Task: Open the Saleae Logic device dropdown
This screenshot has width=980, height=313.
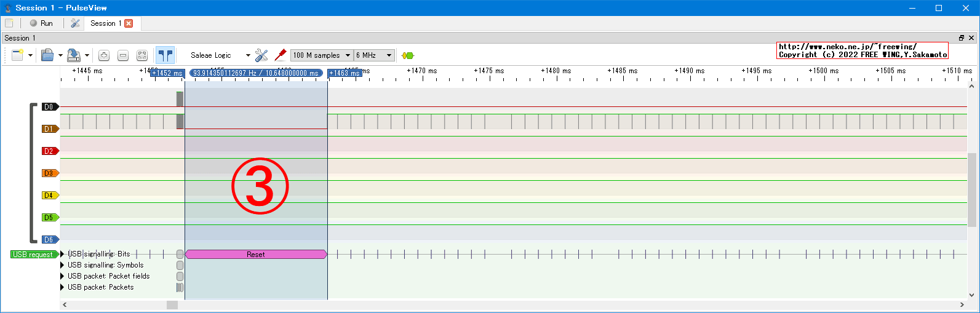Action: coord(220,55)
